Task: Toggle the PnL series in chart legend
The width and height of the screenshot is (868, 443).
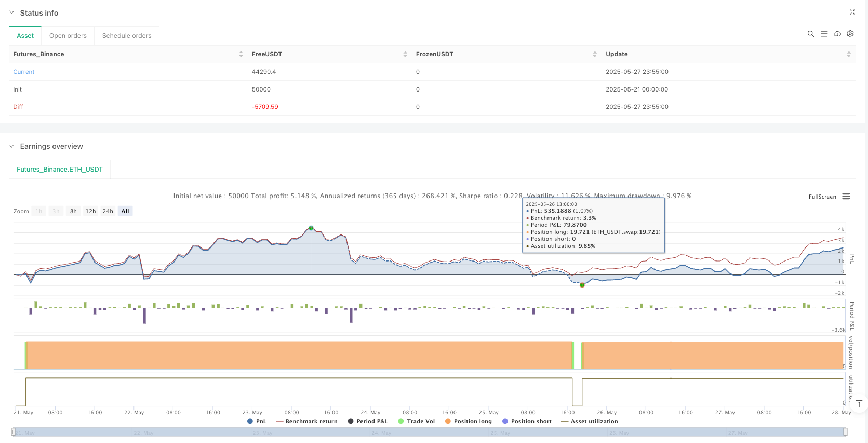Action: pyautogui.click(x=257, y=421)
